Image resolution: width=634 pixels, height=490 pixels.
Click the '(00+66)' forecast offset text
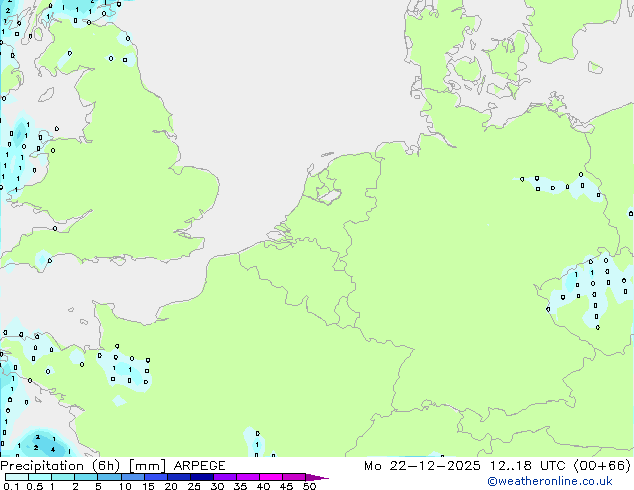pos(602,466)
